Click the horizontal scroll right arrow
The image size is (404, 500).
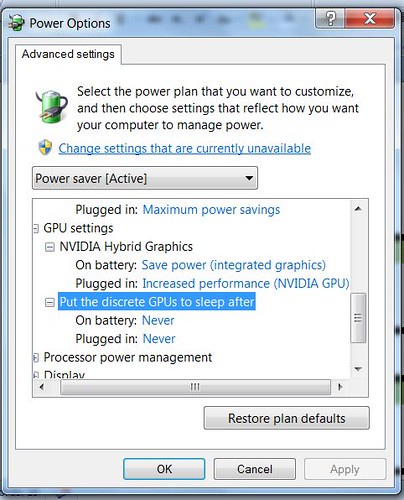(340, 387)
